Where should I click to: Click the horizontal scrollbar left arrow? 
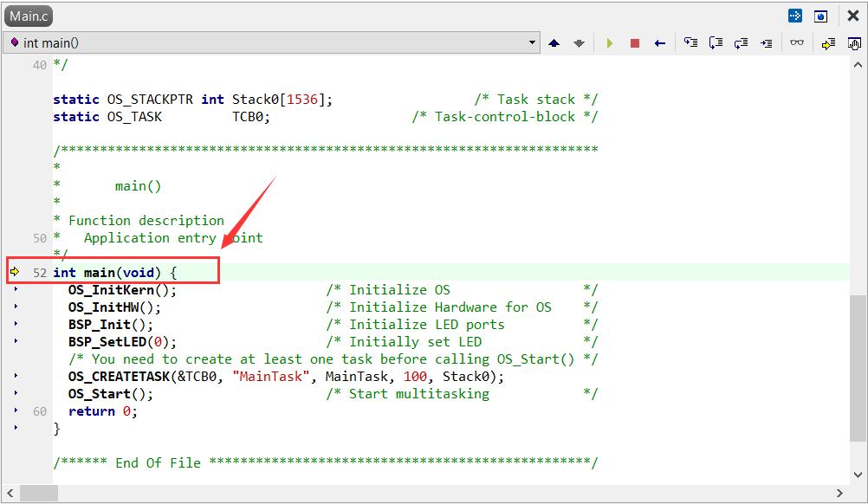point(10,493)
